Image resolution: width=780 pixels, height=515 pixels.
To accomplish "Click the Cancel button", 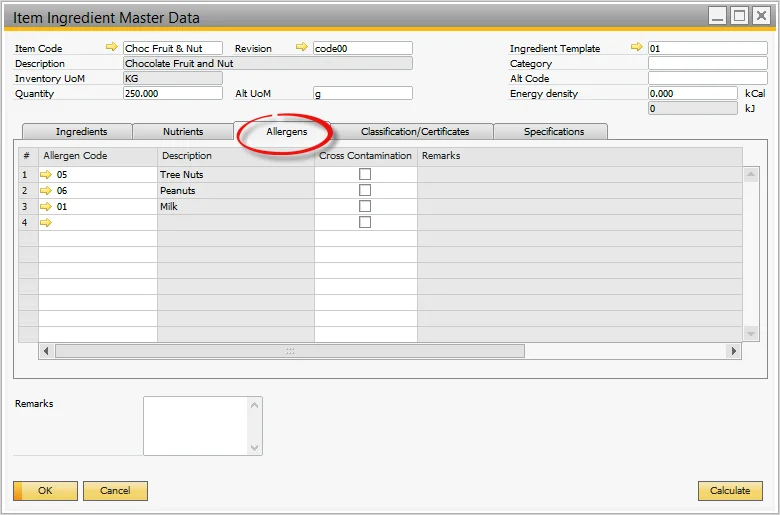I will click(x=115, y=491).
